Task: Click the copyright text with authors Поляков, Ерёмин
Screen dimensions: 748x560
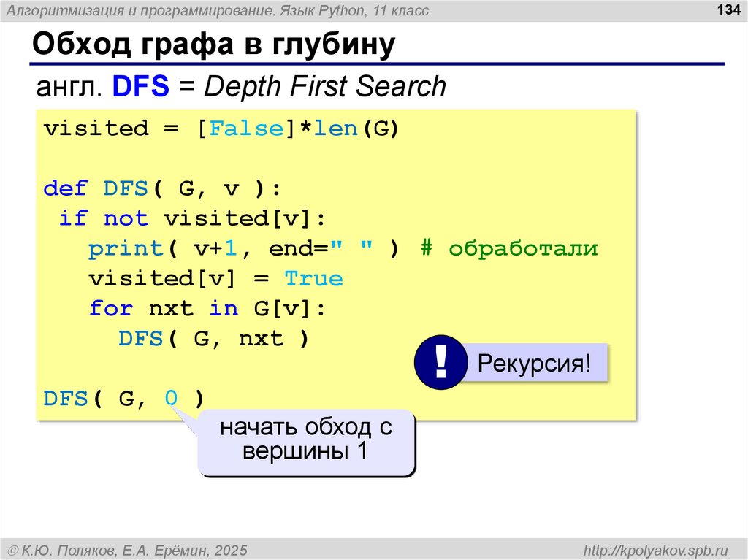Action: [x=128, y=549]
